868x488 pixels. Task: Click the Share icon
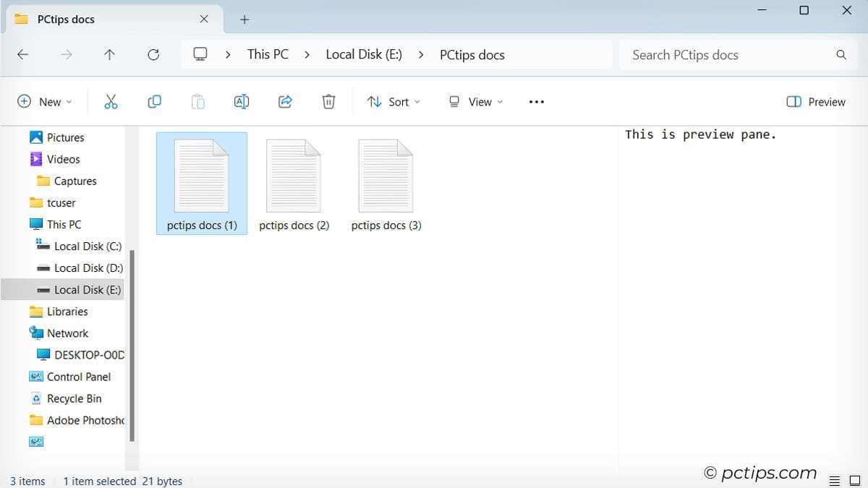(284, 101)
